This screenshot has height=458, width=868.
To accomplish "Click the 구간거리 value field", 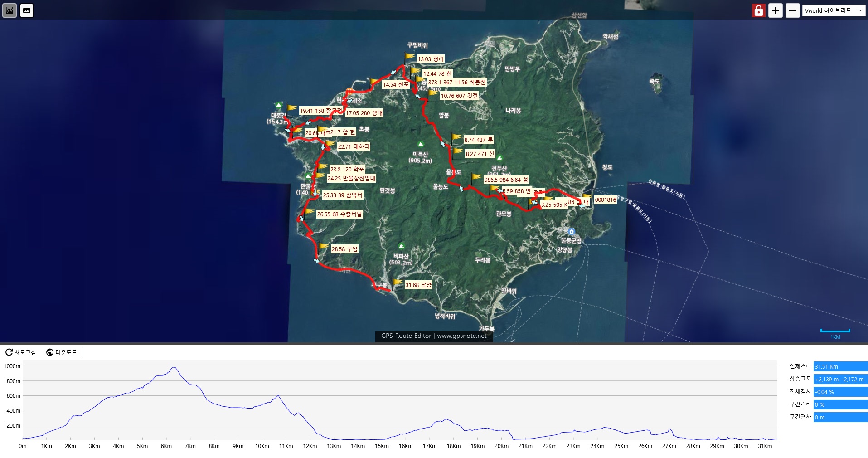I will 840,404.
